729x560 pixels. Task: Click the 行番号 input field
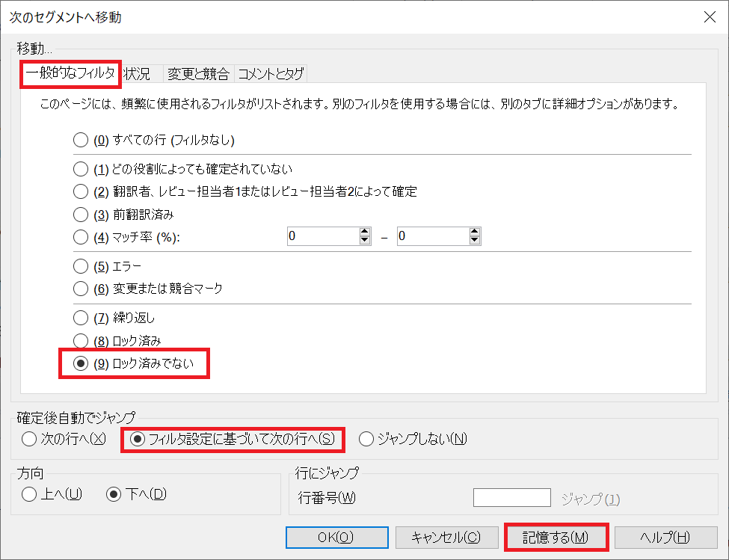pos(511,498)
